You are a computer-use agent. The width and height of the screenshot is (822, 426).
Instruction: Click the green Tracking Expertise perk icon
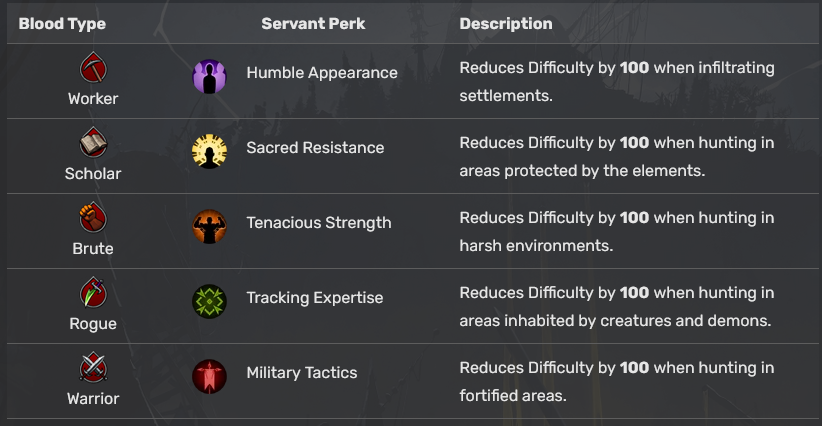209,301
